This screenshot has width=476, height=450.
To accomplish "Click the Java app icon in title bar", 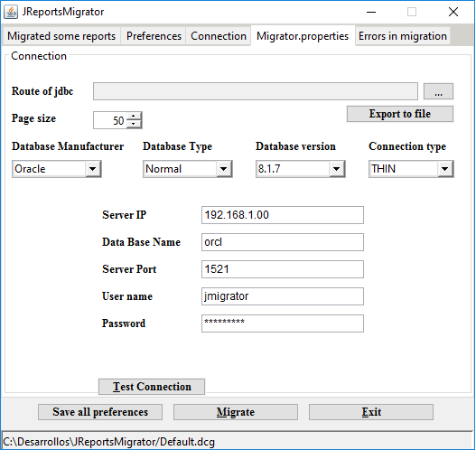I will (11, 12).
